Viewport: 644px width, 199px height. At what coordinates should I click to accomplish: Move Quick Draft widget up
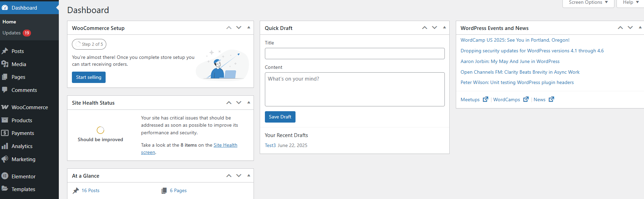(425, 28)
